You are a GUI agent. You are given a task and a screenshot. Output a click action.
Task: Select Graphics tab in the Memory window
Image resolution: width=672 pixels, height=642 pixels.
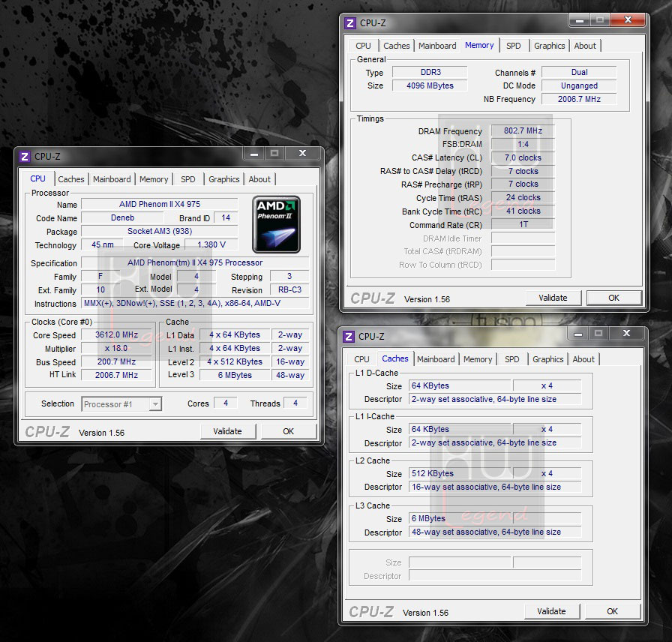click(x=550, y=46)
